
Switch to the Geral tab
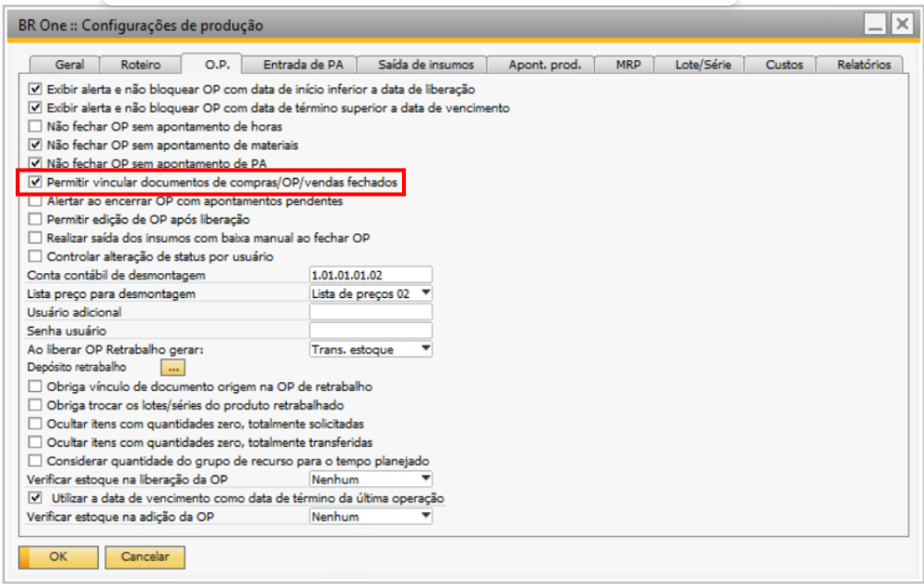coord(69,65)
